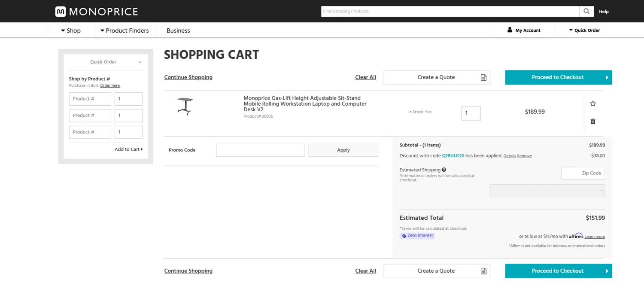This screenshot has width=644, height=283.
Task: Click the document icon in the top Create a Quote
Action: 483,78
